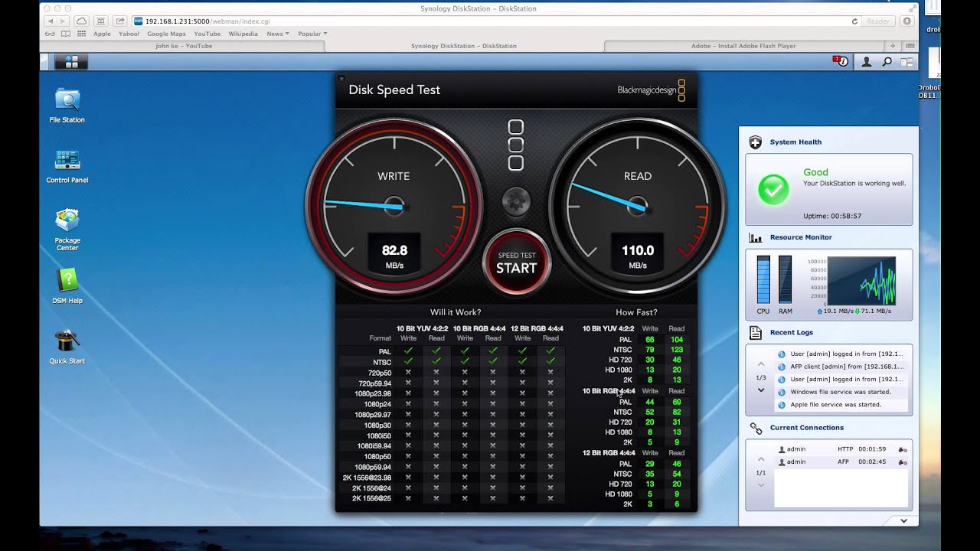Open Safari Top Sites grid icon
The image size is (980, 551).
[x=81, y=34]
